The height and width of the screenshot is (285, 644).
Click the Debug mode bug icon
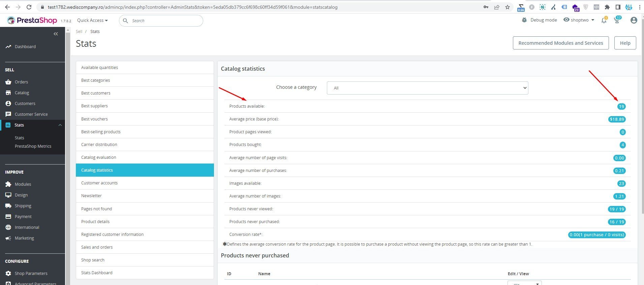(x=524, y=20)
